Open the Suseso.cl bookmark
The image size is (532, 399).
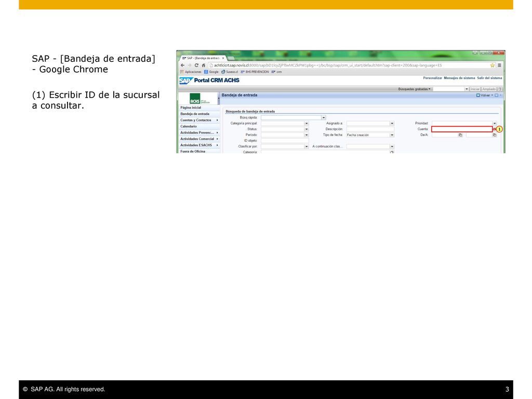230,72
